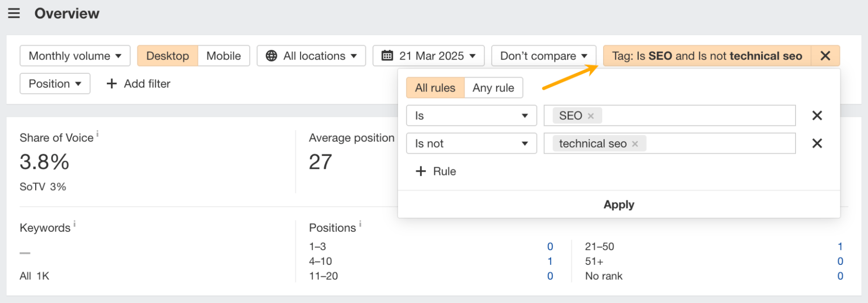Screen dimensions: 868x303
Task: Remove the tag filter with X icon
Action: point(825,56)
